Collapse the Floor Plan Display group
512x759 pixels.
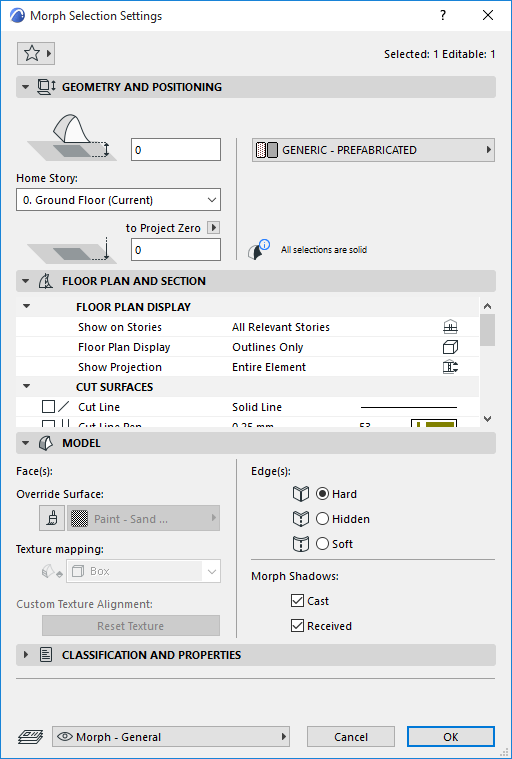click(x=27, y=306)
